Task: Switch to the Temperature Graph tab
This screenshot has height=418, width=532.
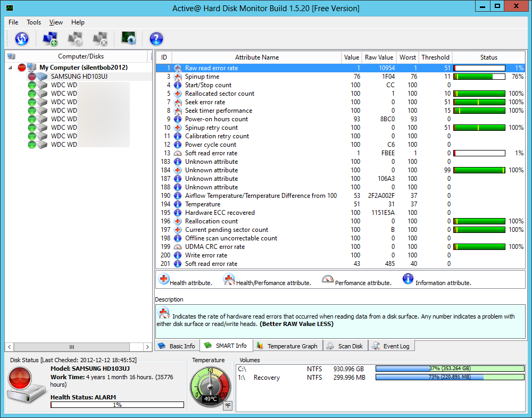Action: [288, 346]
